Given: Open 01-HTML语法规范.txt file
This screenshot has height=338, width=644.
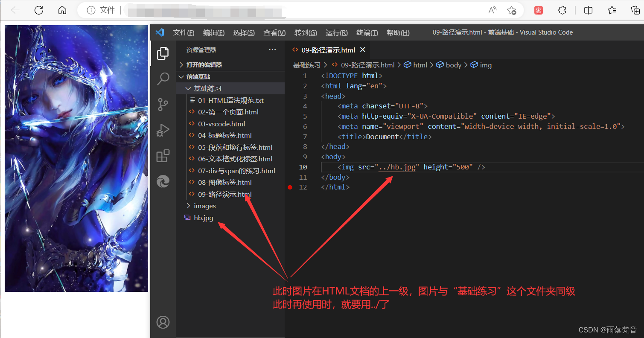Looking at the screenshot, I should click(x=230, y=101).
